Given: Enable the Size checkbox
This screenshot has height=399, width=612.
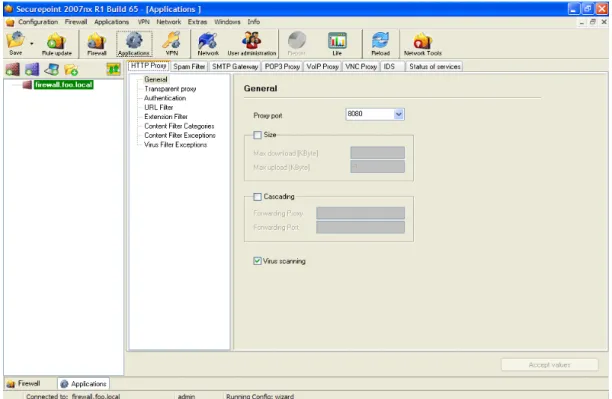Looking at the screenshot, I should (x=257, y=135).
